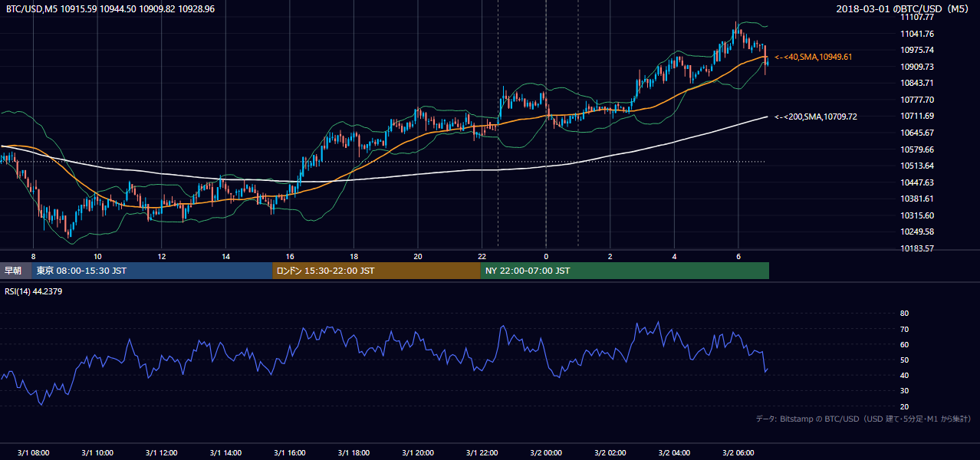Image resolution: width=980 pixels, height=460 pixels.
Task: Click the RSI(14) 44.2379 indicator label
Action: point(34,291)
